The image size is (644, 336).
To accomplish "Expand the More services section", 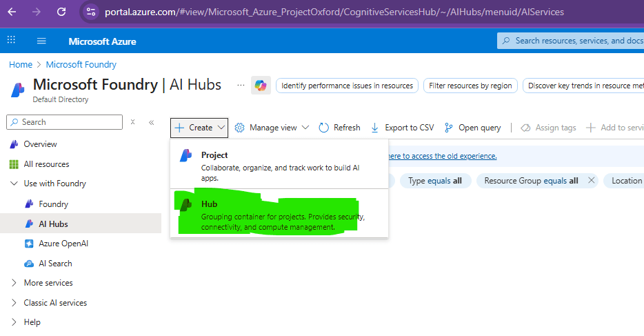I will pyautogui.click(x=14, y=283).
